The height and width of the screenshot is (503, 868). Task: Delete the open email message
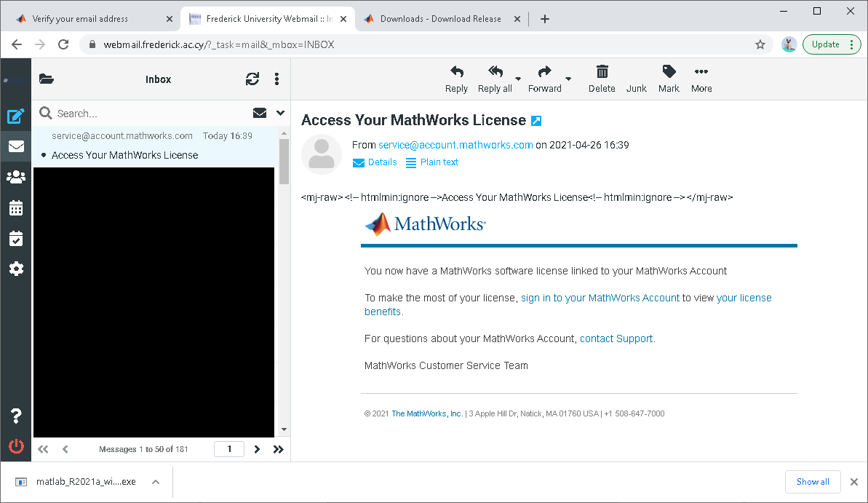pos(602,79)
